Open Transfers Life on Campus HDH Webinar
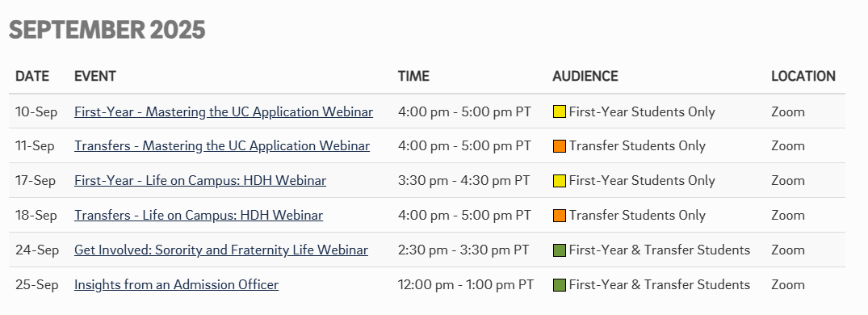Viewport: 868px width, 315px height. [x=199, y=216]
